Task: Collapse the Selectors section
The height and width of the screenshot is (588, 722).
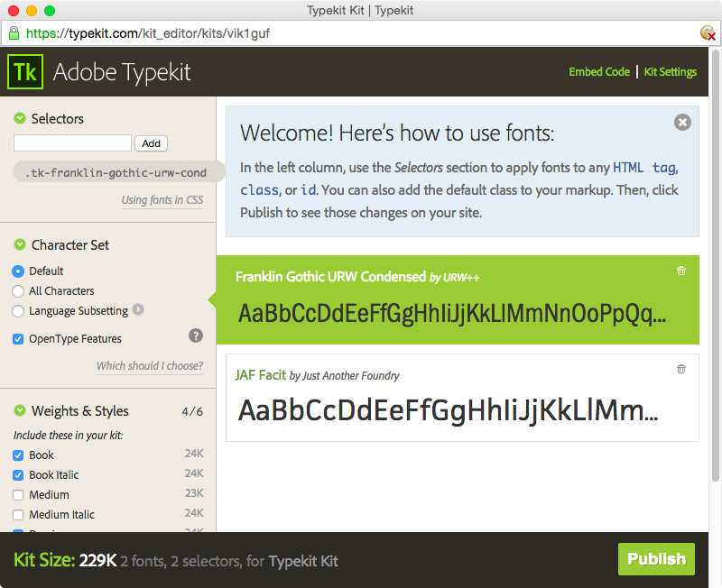Action: pyautogui.click(x=19, y=118)
